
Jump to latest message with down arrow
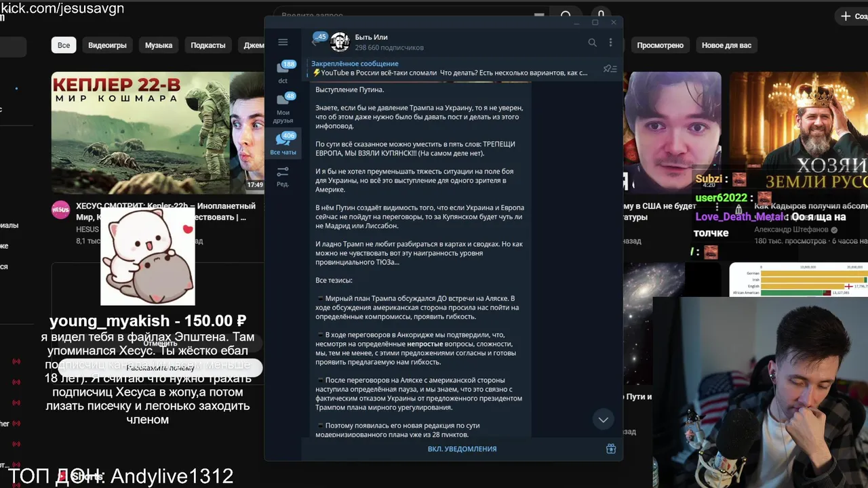(603, 420)
